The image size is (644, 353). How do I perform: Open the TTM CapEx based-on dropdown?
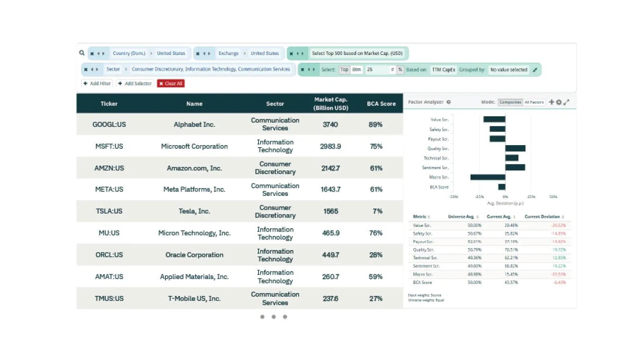(443, 70)
